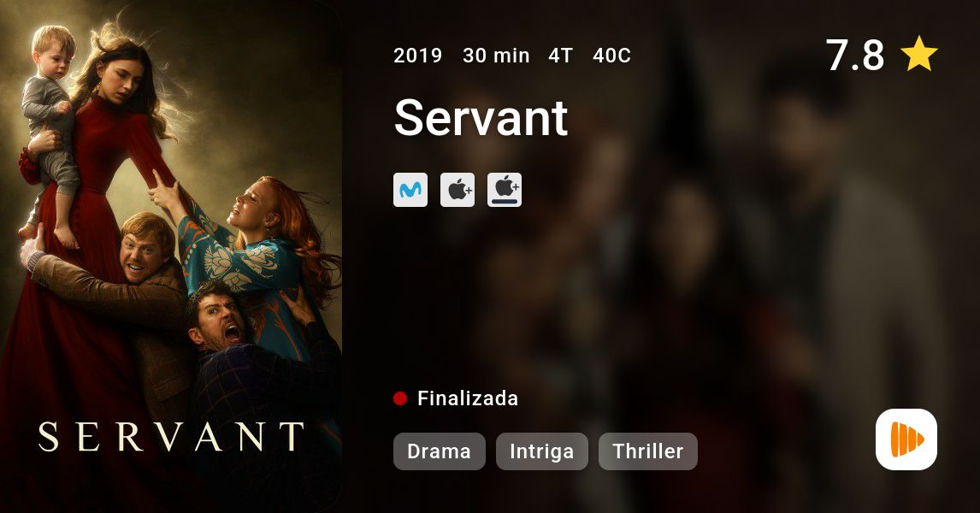Open the Servant poster thumbnail
980x513 pixels.
171,256
